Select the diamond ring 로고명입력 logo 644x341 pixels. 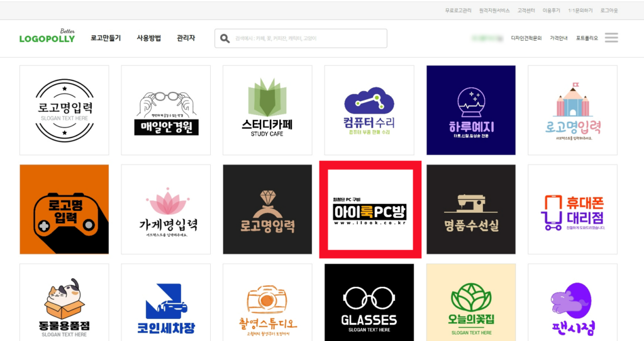(267, 209)
